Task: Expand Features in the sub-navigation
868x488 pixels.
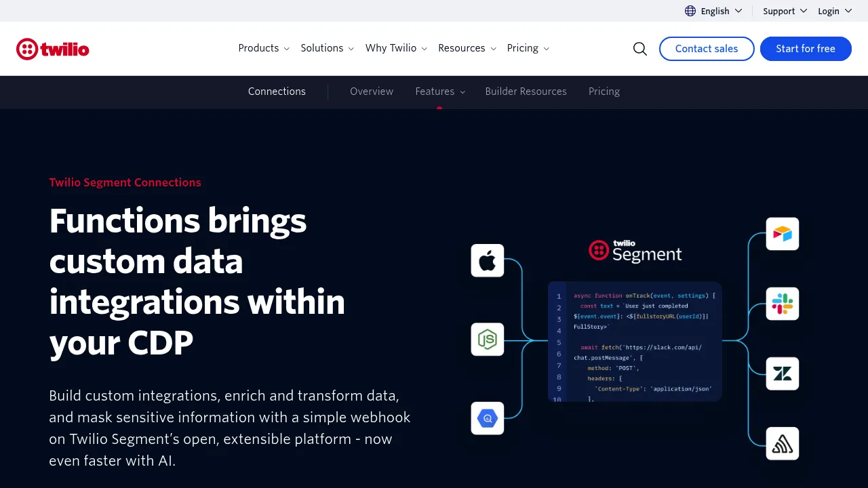Action: click(x=440, y=91)
